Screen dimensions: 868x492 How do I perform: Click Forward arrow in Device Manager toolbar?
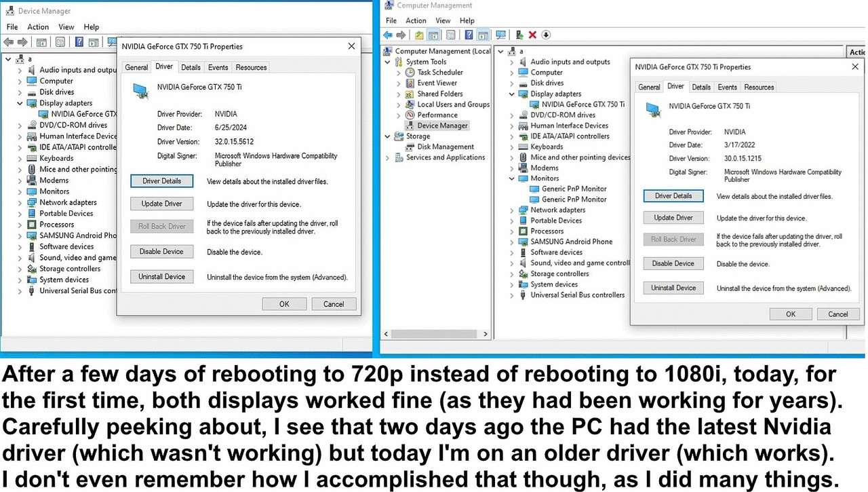click(x=22, y=42)
